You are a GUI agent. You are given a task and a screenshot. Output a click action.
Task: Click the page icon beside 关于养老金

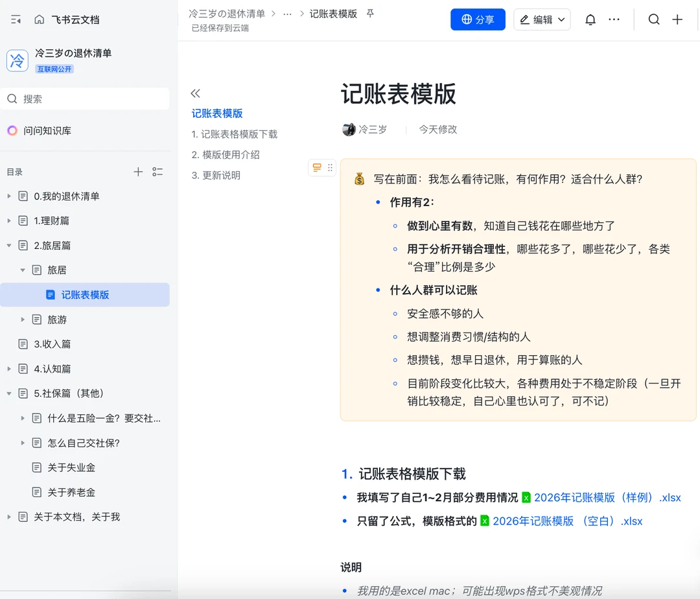click(x=36, y=492)
